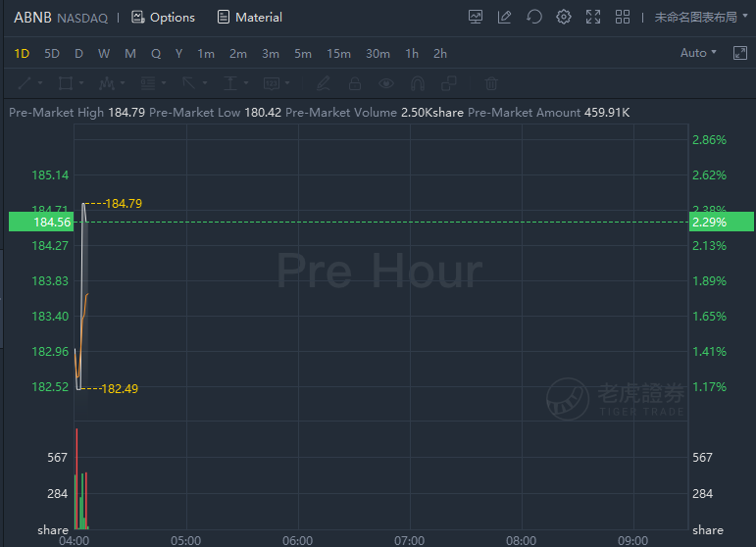Expand the rectangle tool options arrow
Viewport: 756px width, 547px height.
click(81, 83)
